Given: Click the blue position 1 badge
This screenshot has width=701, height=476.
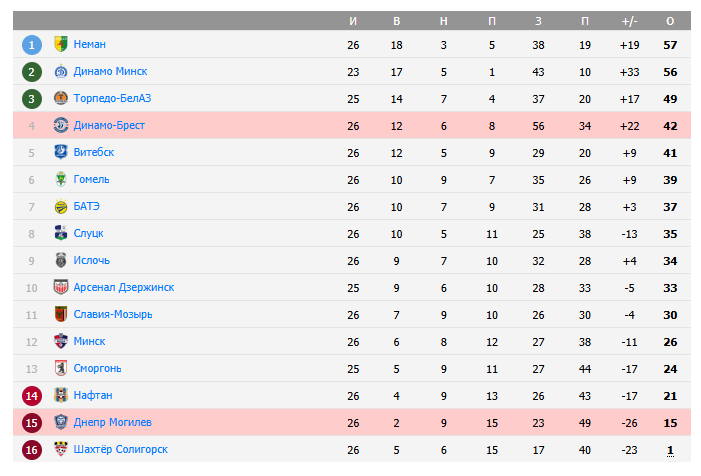Looking at the screenshot, I should 32,44.
